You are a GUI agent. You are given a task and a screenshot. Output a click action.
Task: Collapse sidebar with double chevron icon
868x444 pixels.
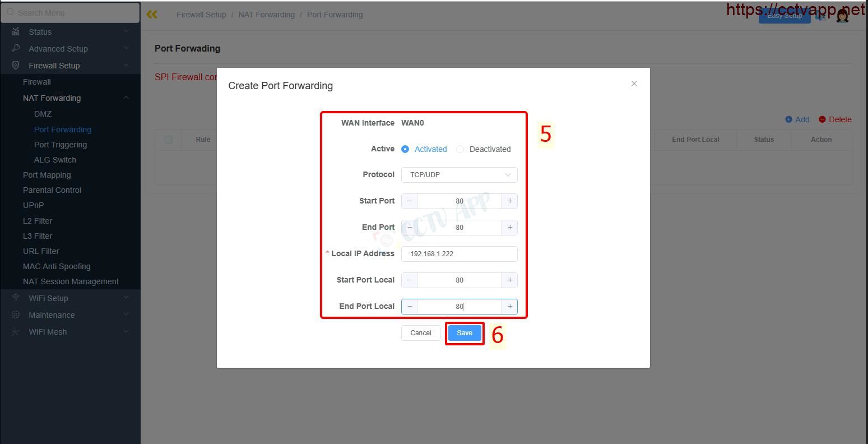[x=152, y=15]
